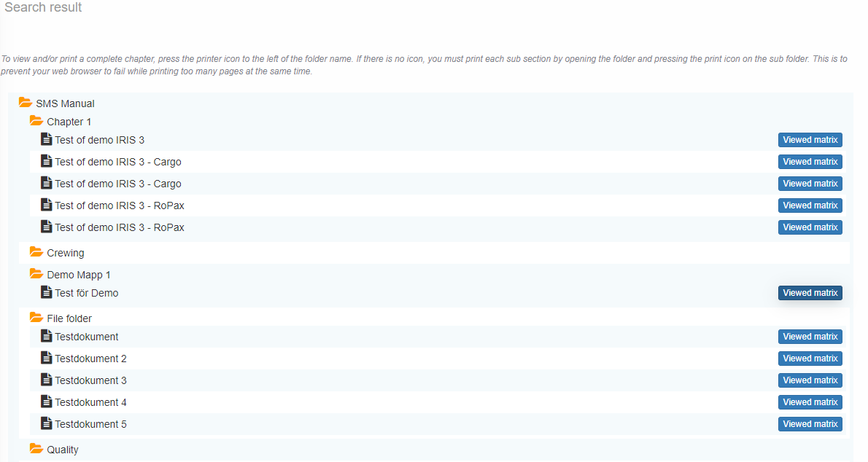The width and height of the screenshot is (868, 462).
Task: Show the Viewed matrix for Testdokument 5
Action: (810, 424)
